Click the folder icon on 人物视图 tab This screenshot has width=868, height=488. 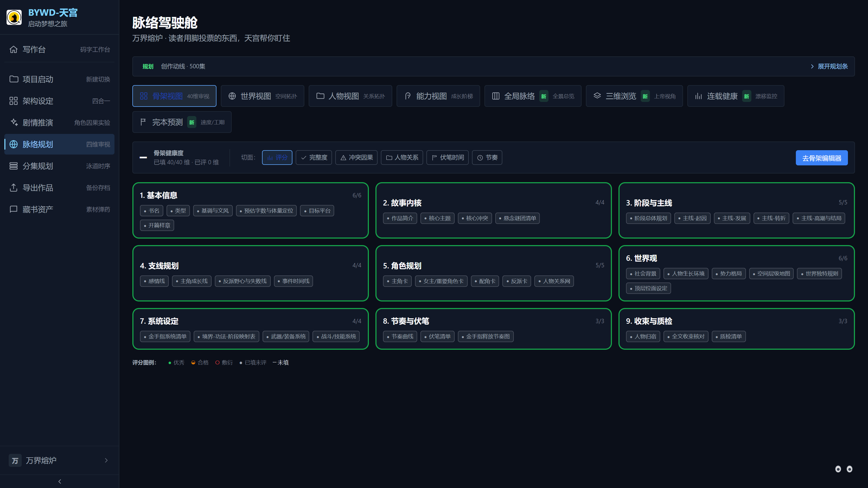pos(320,96)
